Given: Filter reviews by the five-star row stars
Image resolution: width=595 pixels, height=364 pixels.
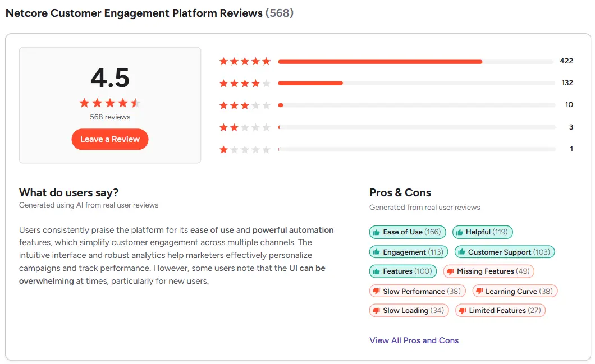Looking at the screenshot, I should [245, 61].
